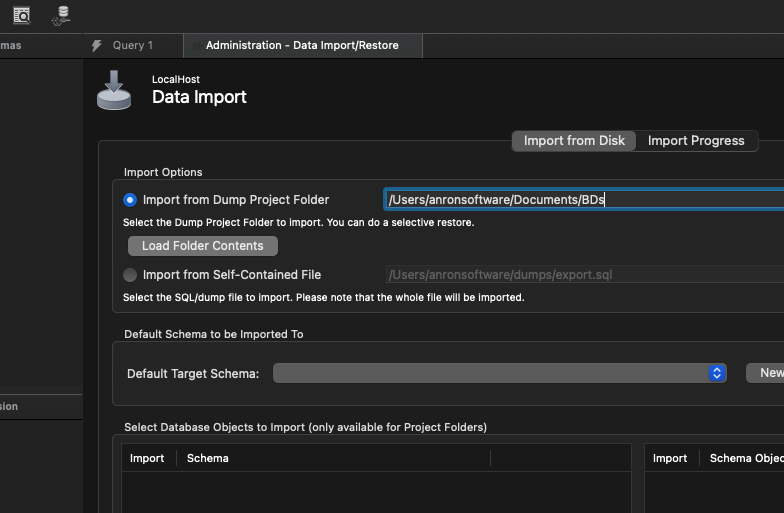Image resolution: width=784 pixels, height=513 pixels.
Task: Click the Import column header in schema list
Action: point(147,458)
